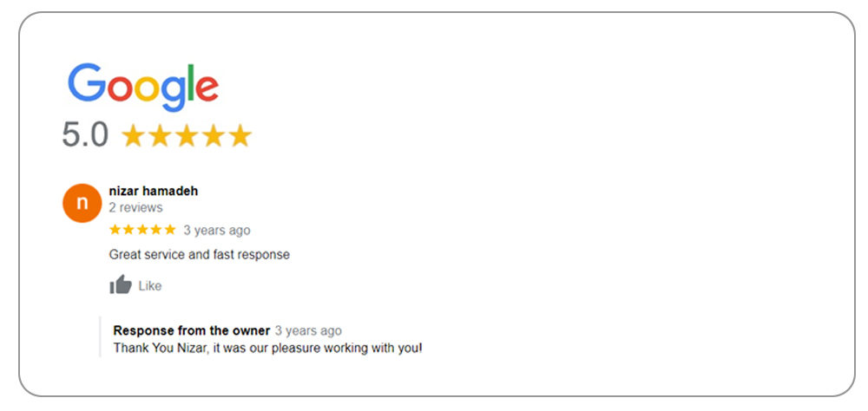Click the owner response's "3 years ago" timestamp

(x=308, y=330)
